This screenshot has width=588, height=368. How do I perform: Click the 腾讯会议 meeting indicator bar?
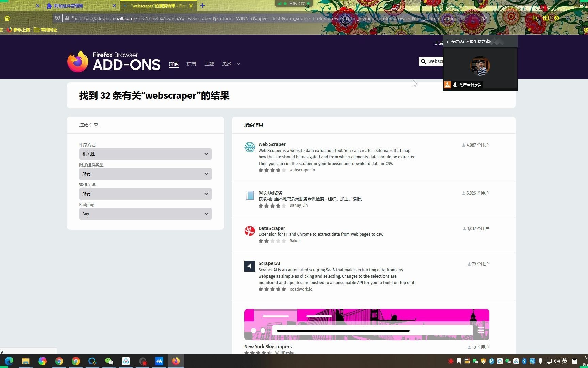(x=294, y=3)
